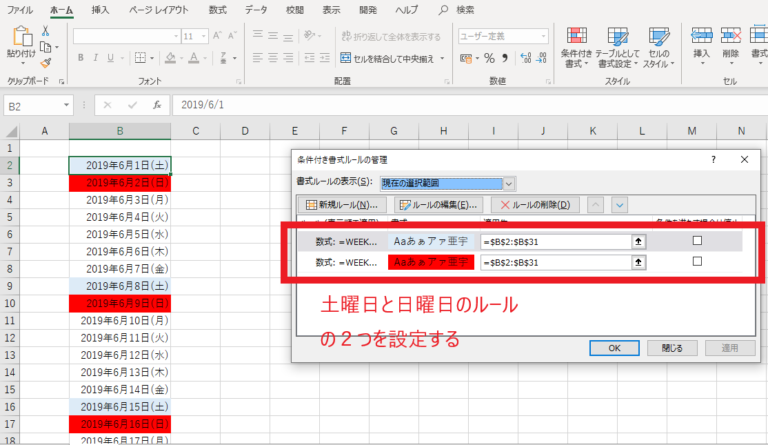Click the range selector for second rule
Image resolution: width=768 pixels, height=445 pixels.
(x=638, y=262)
